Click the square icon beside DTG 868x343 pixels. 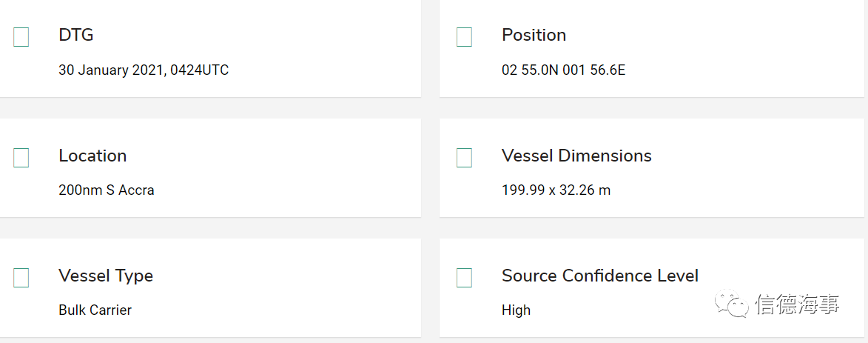click(21, 37)
